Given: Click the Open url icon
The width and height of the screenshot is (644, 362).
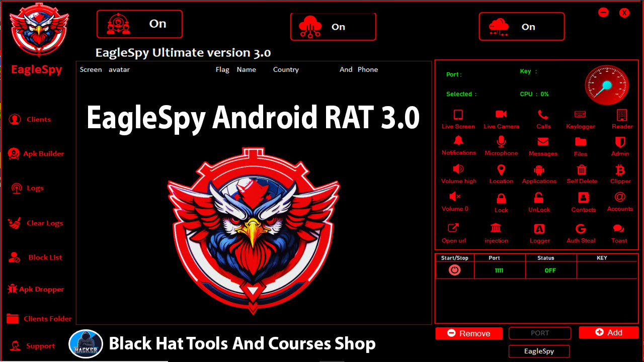Looking at the screenshot, I should (x=453, y=229).
